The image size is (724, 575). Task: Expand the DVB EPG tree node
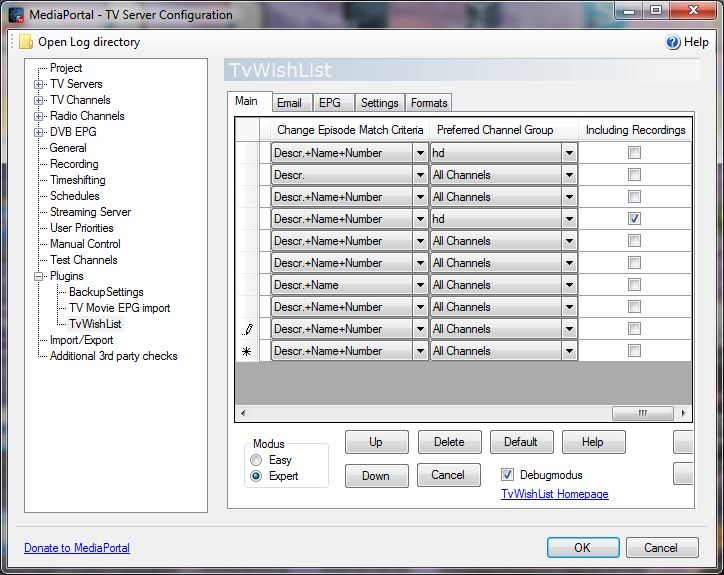[38, 133]
